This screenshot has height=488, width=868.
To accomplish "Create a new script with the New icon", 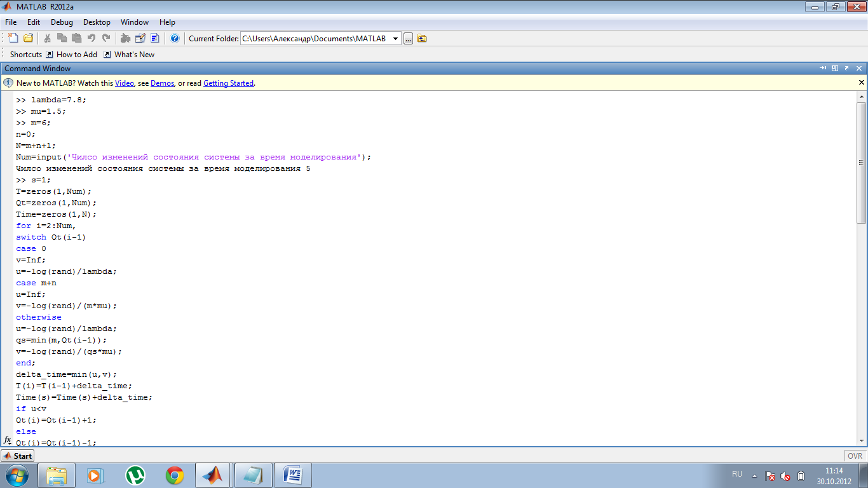I will (x=13, y=38).
